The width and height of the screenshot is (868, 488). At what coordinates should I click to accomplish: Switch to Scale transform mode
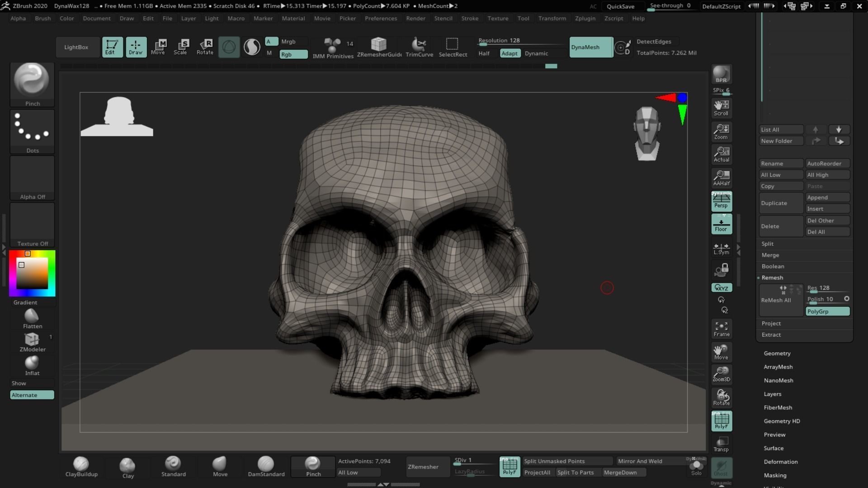tap(181, 47)
